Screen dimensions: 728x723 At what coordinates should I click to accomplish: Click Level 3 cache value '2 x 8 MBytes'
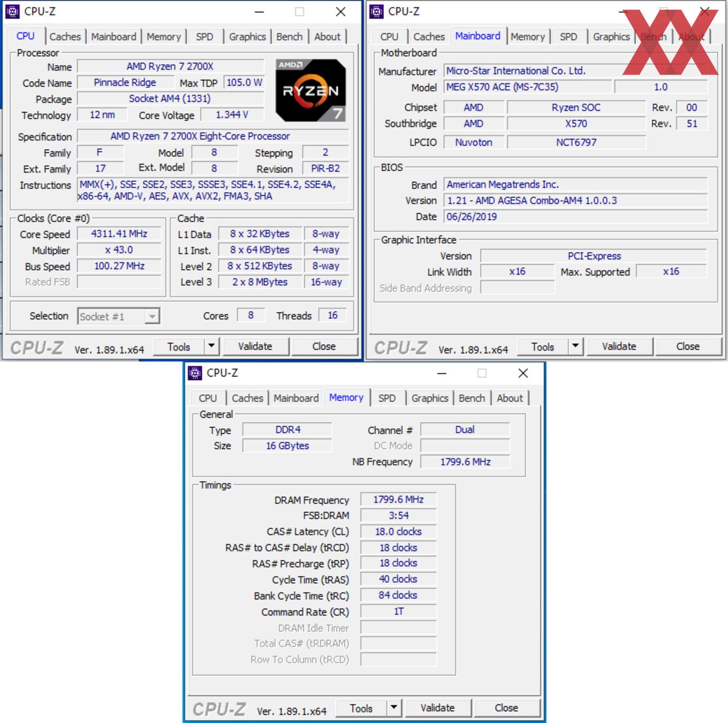pos(260,282)
